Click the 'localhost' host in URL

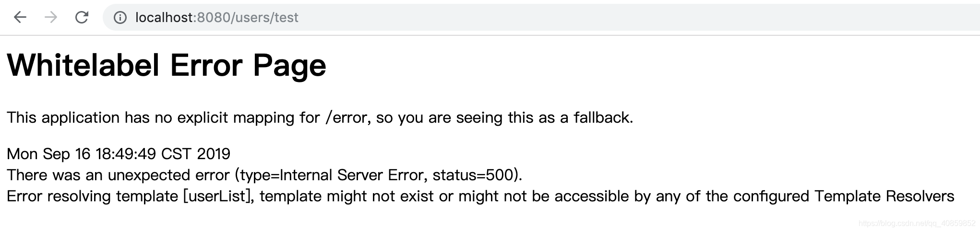click(164, 18)
